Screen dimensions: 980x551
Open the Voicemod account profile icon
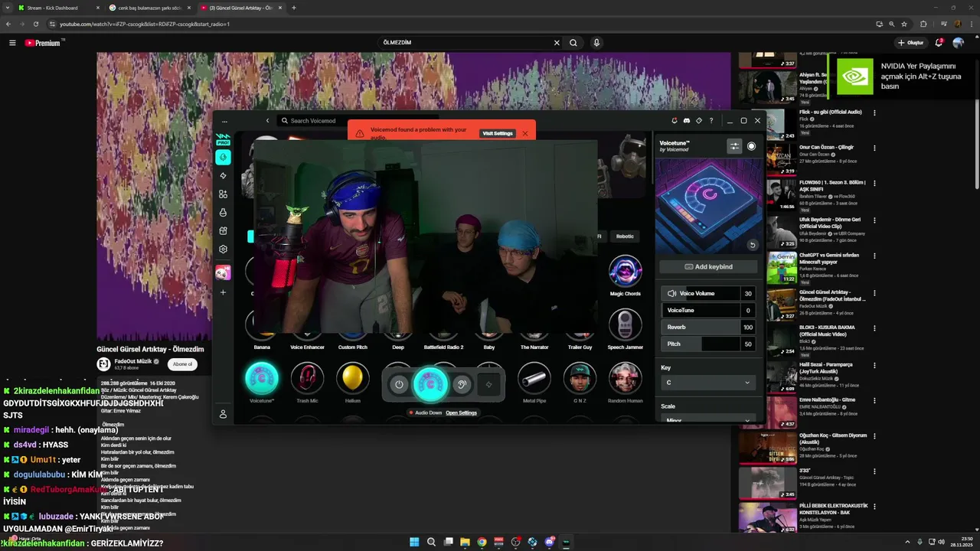223,414
